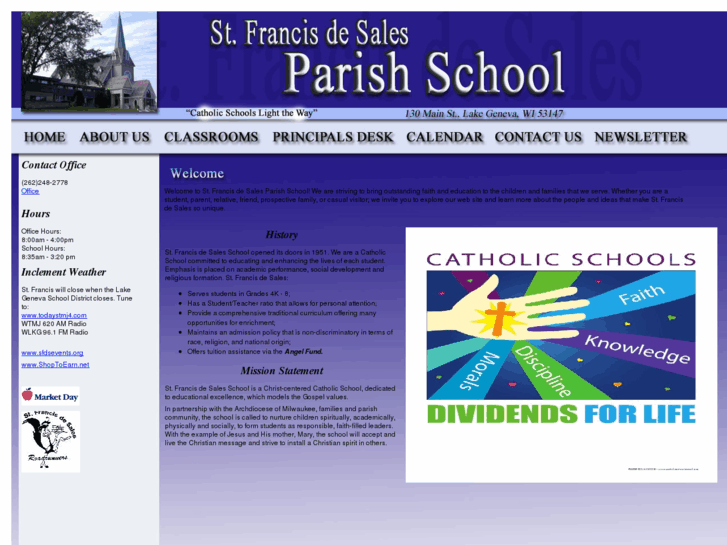Click the "Catholic Schools Light the Way" slogan

[x=252, y=113]
